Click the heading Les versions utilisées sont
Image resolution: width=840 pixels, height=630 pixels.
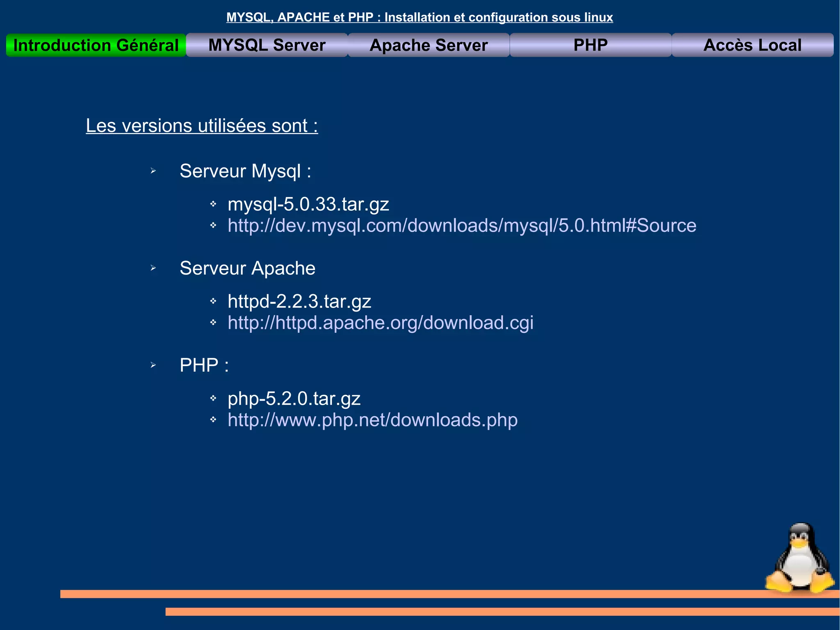tap(202, 126)
